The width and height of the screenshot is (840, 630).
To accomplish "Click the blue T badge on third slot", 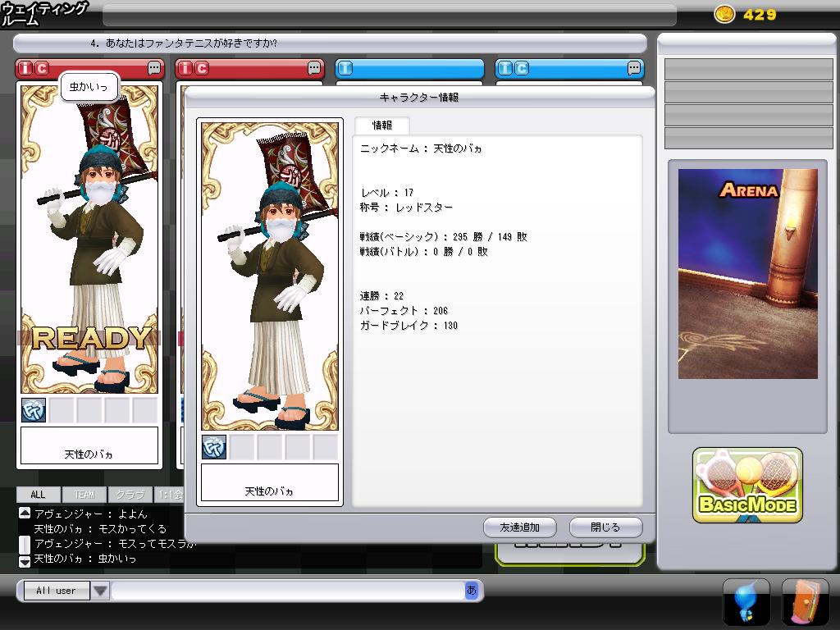I will [x=346, y=68].
